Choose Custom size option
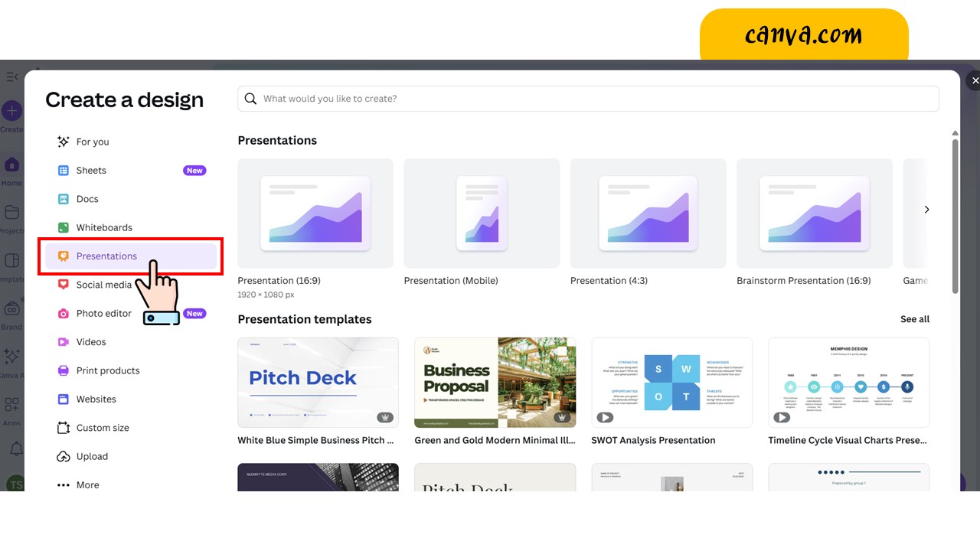This screenshot has height=551, width=980. pos(131,428)
